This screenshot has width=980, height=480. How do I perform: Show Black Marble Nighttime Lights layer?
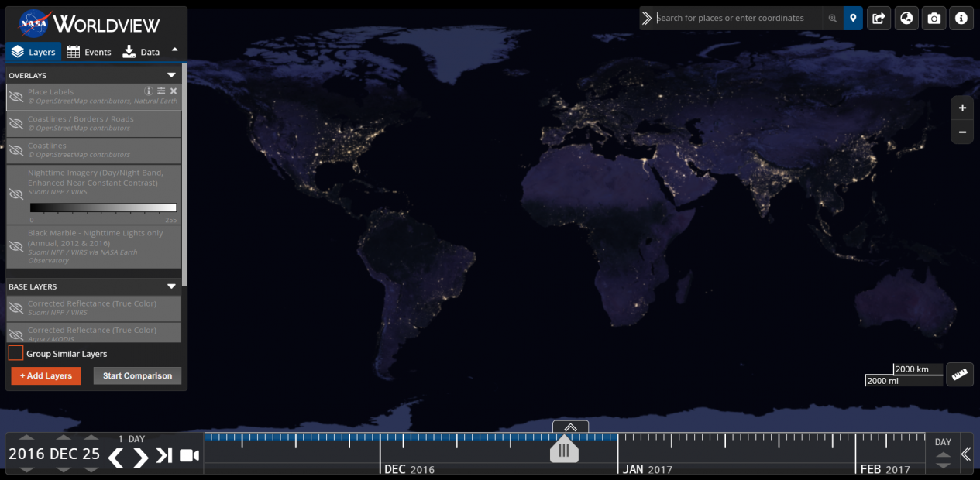click(15, 246)
